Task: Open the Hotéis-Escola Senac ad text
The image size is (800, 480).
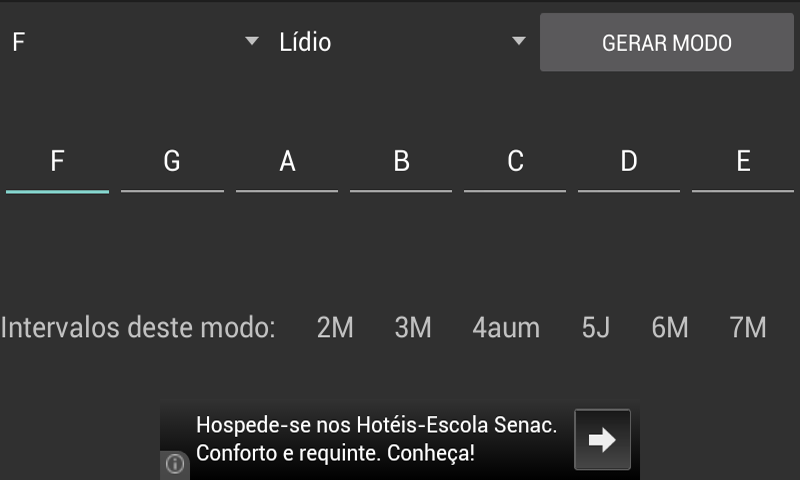Action: [x=375, y=439]
